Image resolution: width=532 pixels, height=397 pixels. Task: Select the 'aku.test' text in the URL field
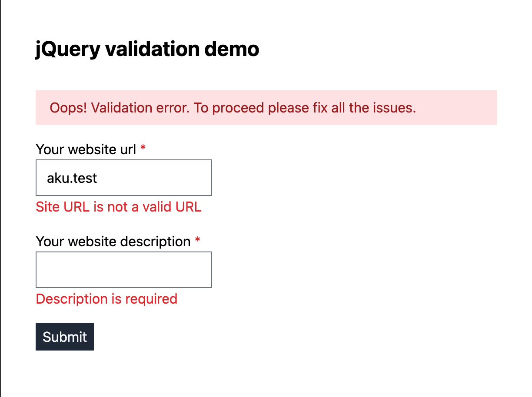[x=71, y=178]
